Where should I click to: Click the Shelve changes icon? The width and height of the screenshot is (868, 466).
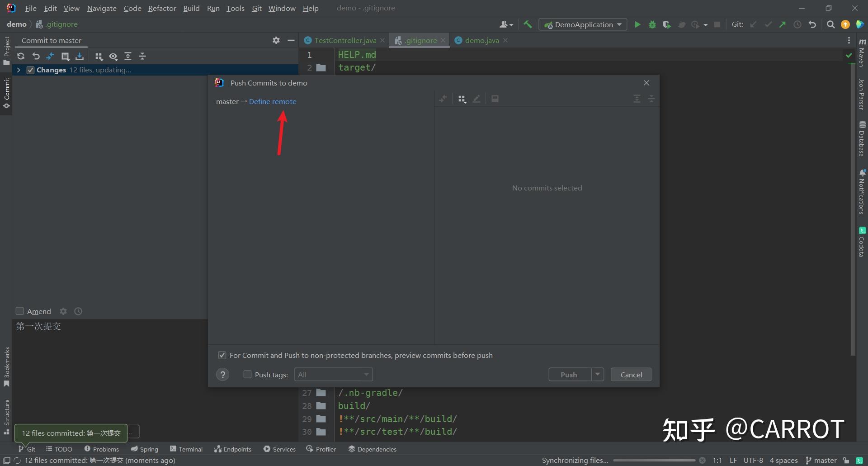[80, 56]
